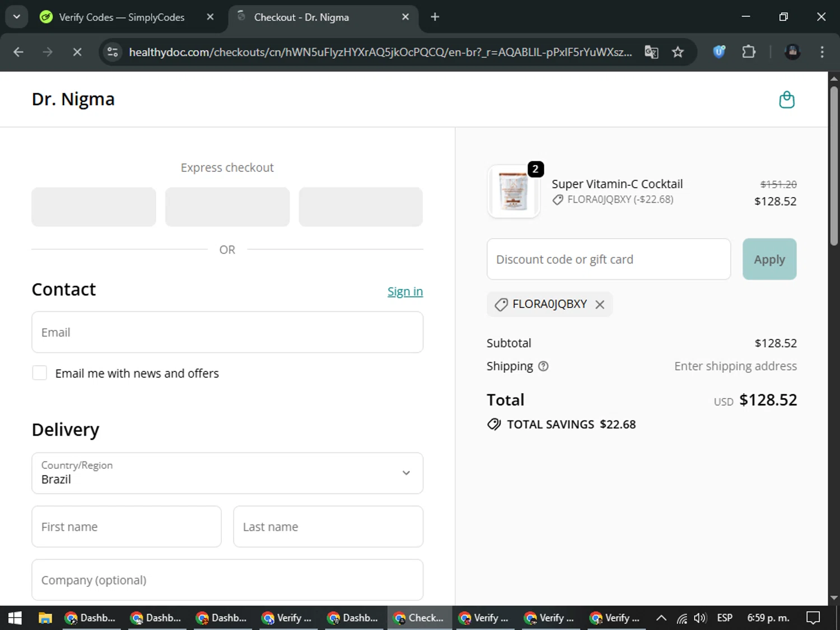This screenshot has height=630, width=840.
Task: Go forward with the forward arrow
Action: tap(48, 52)
